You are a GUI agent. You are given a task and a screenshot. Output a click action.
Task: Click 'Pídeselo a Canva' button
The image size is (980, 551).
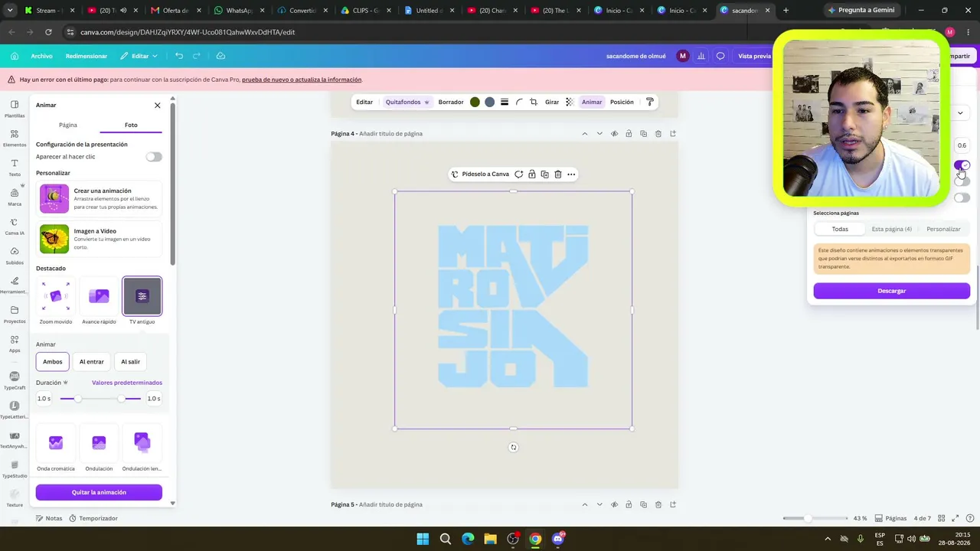(x=480, y=174)
